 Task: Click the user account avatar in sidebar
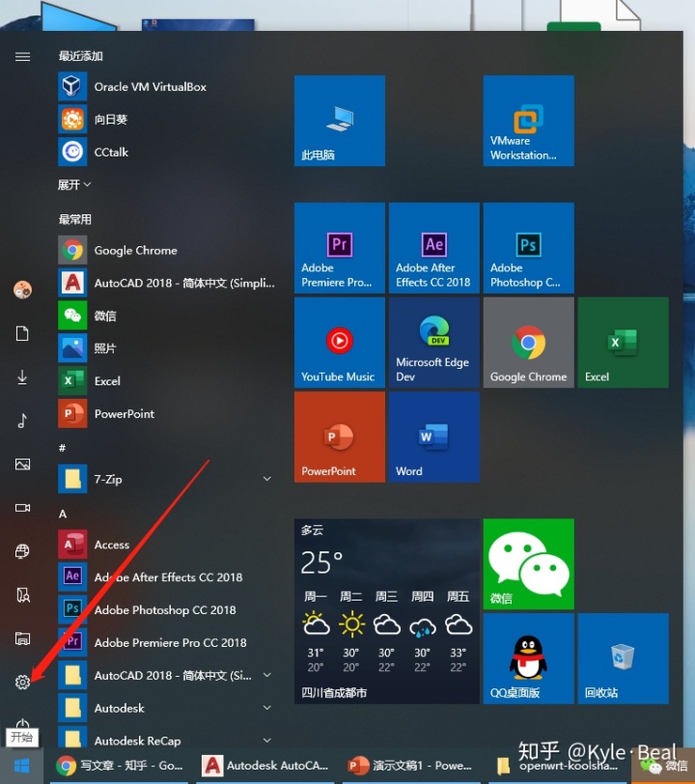tap(22, 290)
